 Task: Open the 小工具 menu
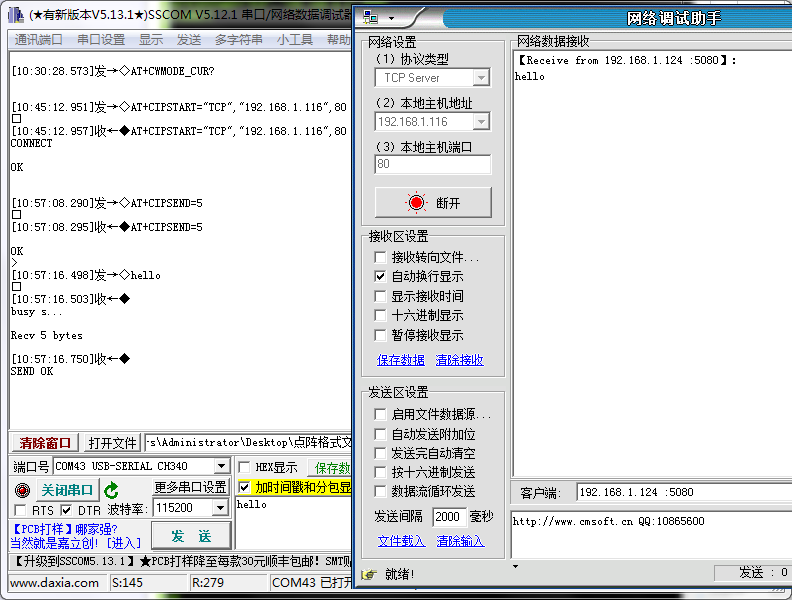(294, 39)
